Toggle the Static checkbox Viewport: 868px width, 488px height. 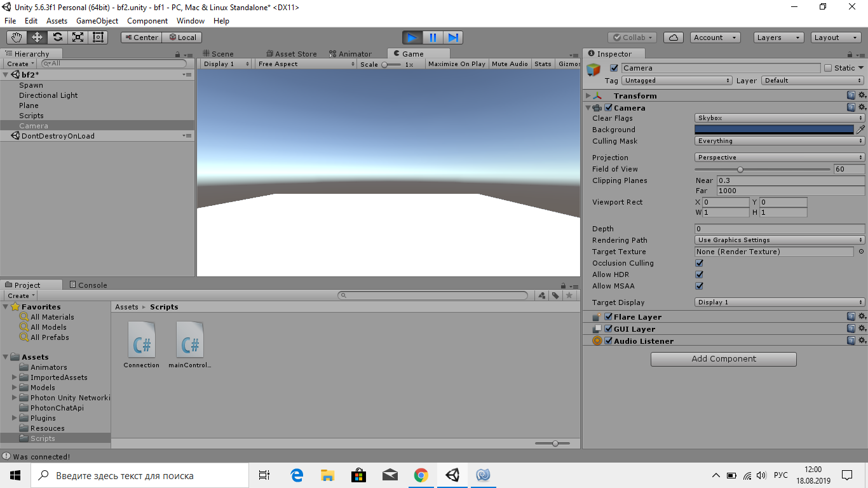[828, 68]
